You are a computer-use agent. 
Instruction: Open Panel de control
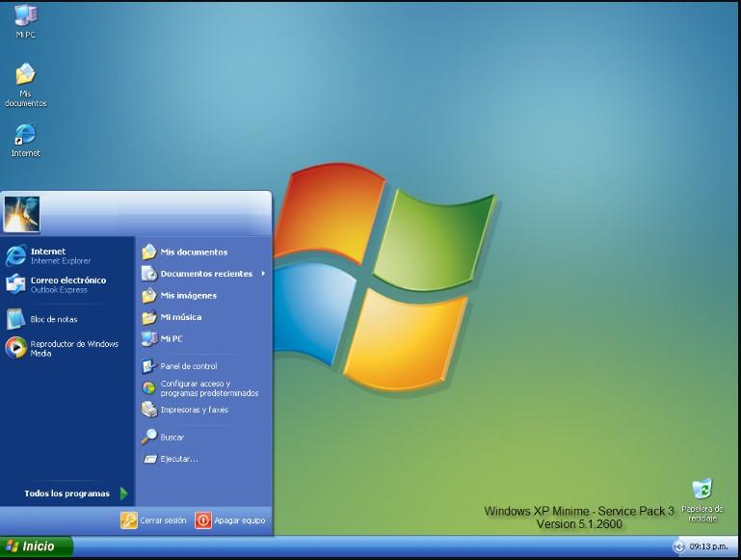pyautogui.click(x=188, y=366)
